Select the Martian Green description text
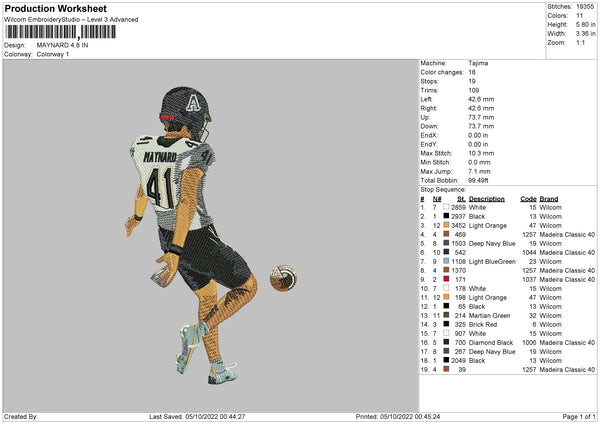This screenshot has width=600, height=424. (489, 315)
